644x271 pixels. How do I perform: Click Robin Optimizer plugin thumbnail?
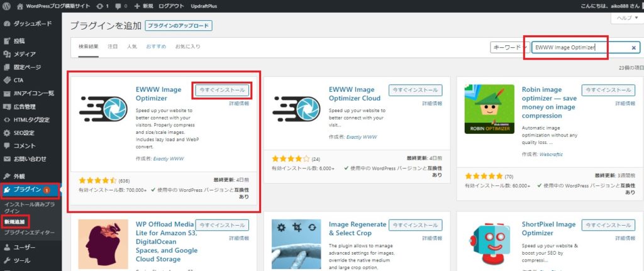(x=489, y=109)
